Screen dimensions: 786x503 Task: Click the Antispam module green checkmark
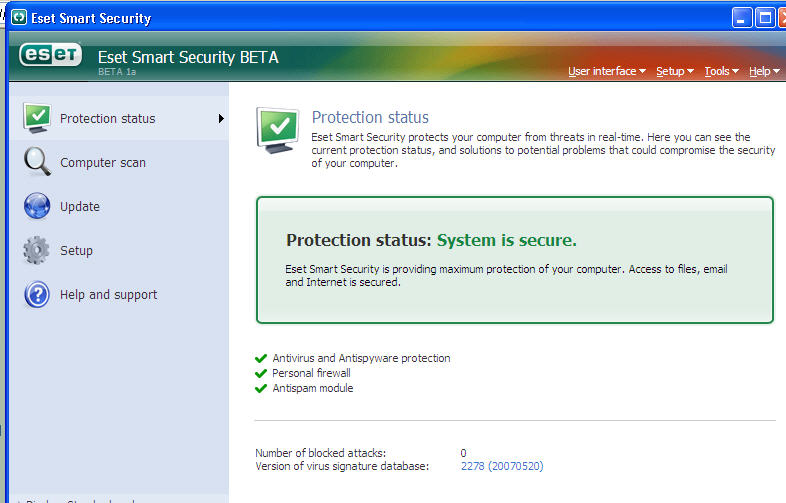[261, 388]
